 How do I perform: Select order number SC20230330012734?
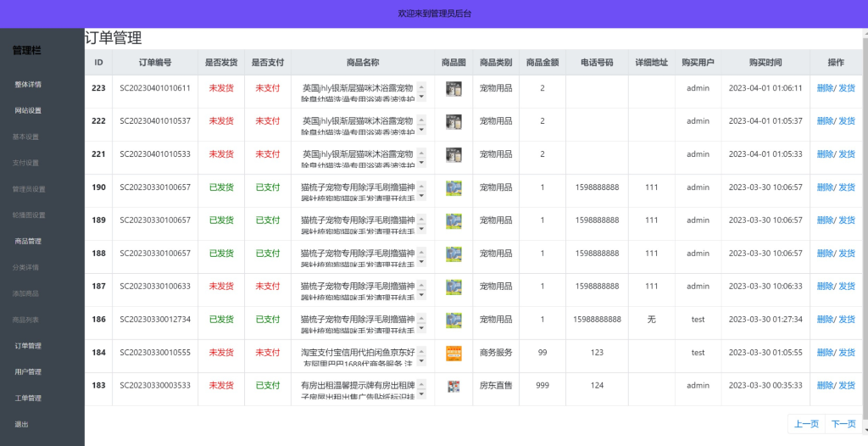click(155, 319)
